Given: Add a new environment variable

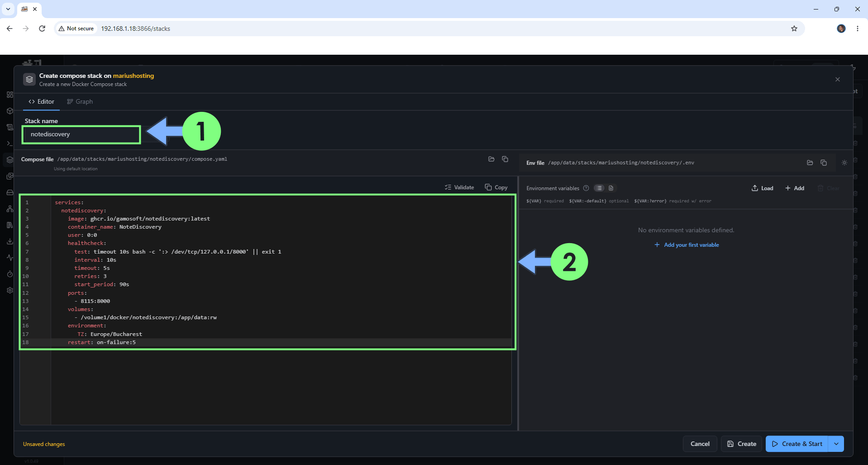Looking at the screenshot, I should pyautogui.click(x=795, y=188).
